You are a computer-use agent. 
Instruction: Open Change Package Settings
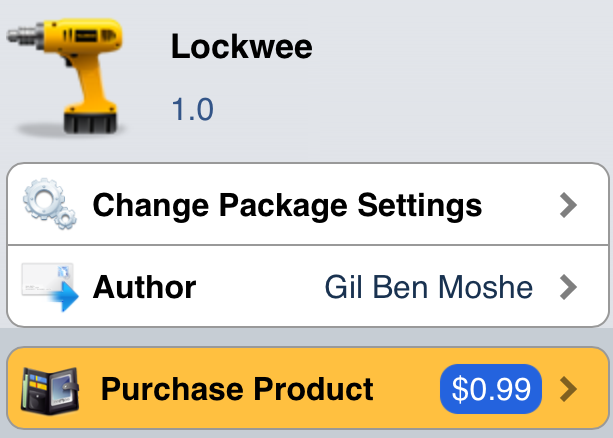(x=287, y=206)
